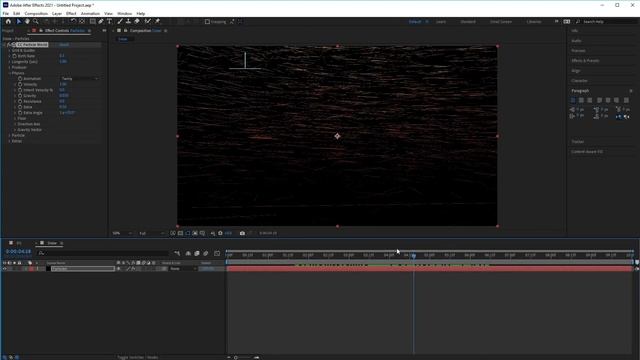
Task: Switch to the Small Screen workspace
Action: click(x=501, y=22)
